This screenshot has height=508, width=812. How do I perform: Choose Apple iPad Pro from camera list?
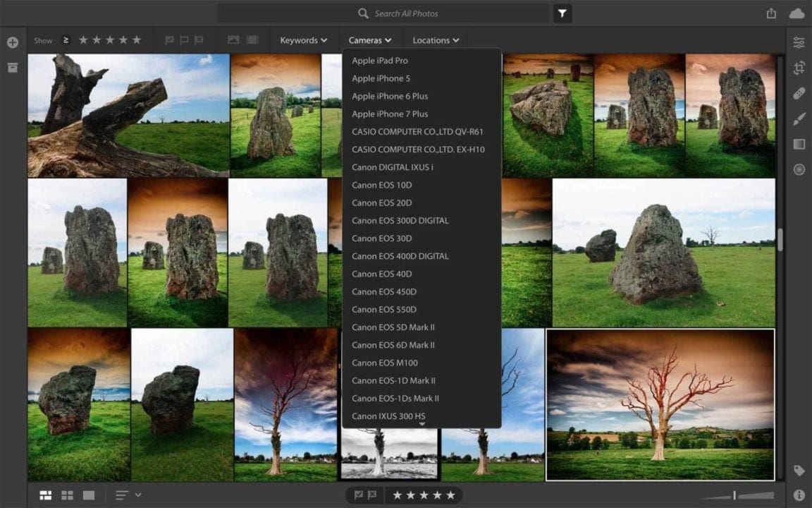coord(380,61)
